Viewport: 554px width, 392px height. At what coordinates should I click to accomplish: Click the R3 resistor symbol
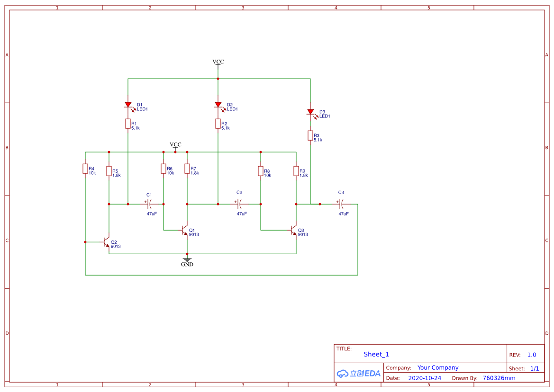point(310,135)
